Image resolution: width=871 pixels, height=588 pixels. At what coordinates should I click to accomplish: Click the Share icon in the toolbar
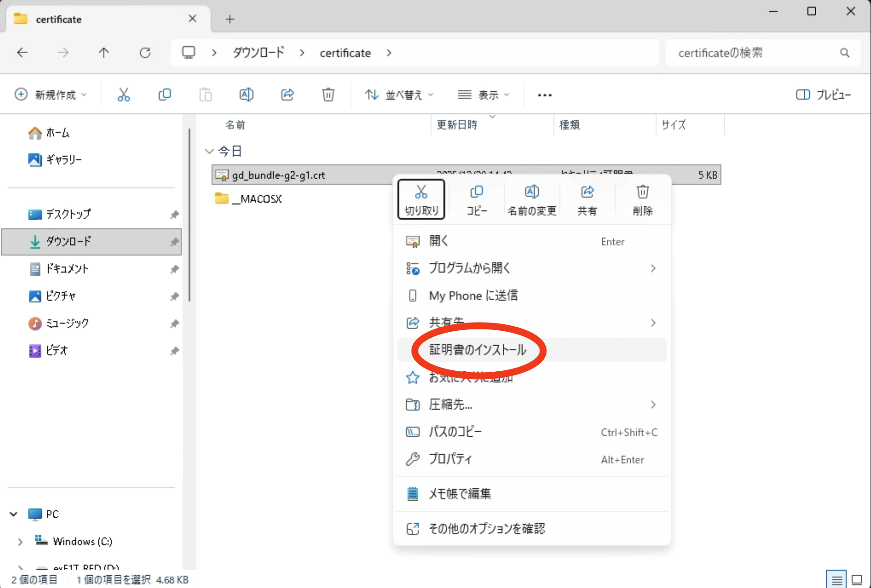(287, 95)
